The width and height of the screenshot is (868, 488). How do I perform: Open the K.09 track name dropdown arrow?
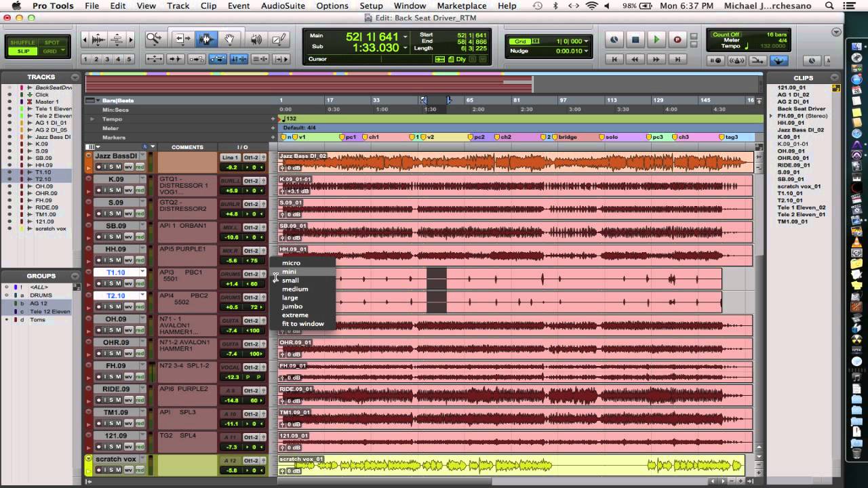[x=142, y=180]
